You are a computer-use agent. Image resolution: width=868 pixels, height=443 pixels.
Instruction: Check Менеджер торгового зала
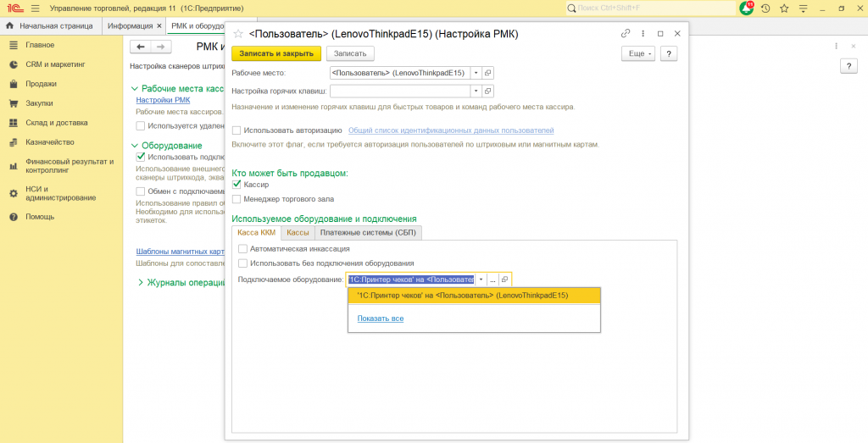click(236, 198)
